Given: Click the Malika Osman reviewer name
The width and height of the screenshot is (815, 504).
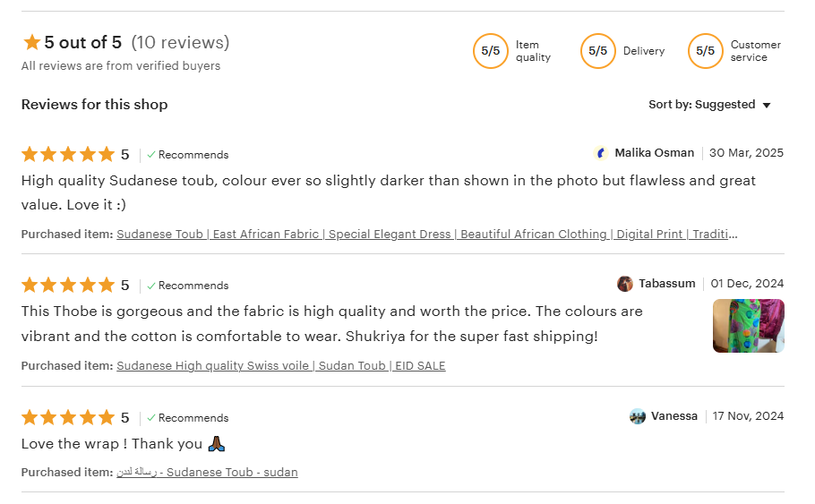Looking at the screenshot, I should point(654,153).
